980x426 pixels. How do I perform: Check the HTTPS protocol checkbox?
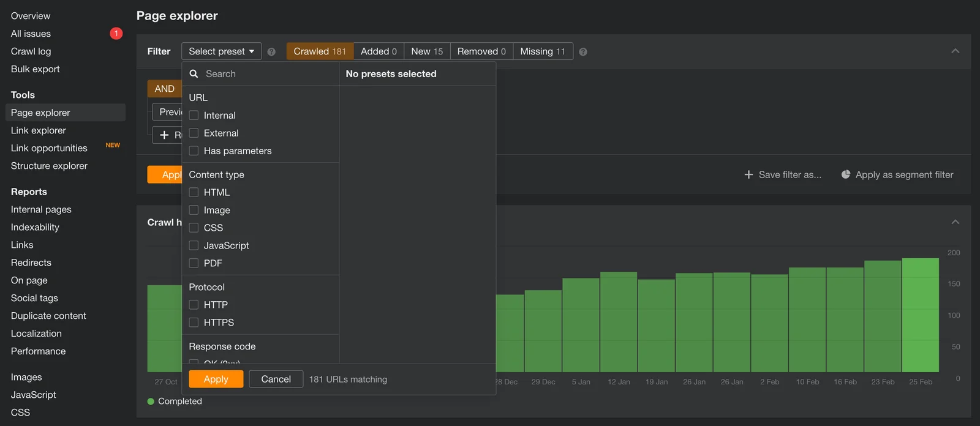point(194,323)
